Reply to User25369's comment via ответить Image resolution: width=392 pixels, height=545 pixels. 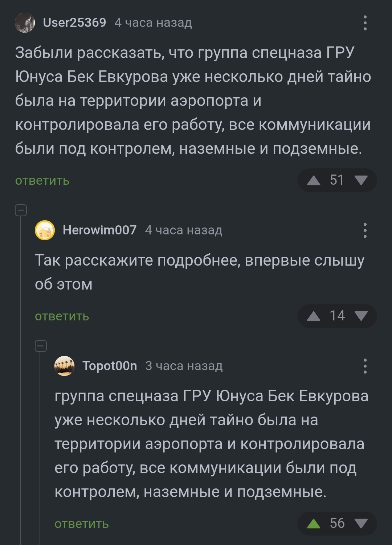coord(42,180)
